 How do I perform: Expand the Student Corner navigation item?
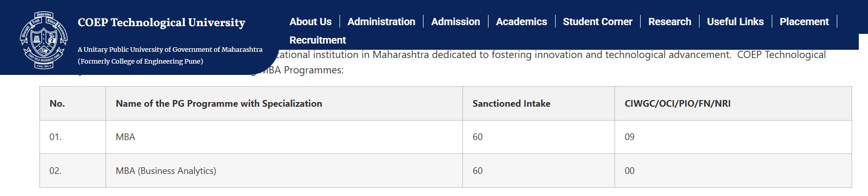[x=597, y=22]
